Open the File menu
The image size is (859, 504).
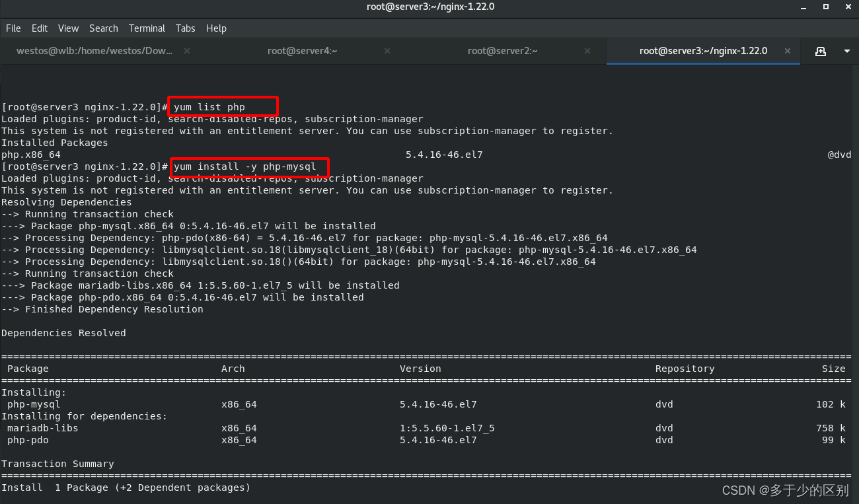tap(13, 28)
